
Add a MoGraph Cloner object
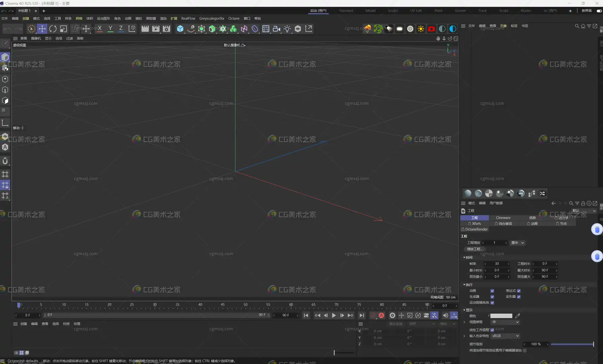pos(223,29)
